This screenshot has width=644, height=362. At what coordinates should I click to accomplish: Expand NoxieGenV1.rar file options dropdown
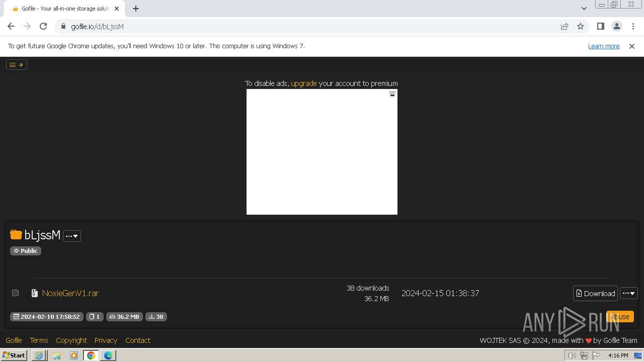629,293
